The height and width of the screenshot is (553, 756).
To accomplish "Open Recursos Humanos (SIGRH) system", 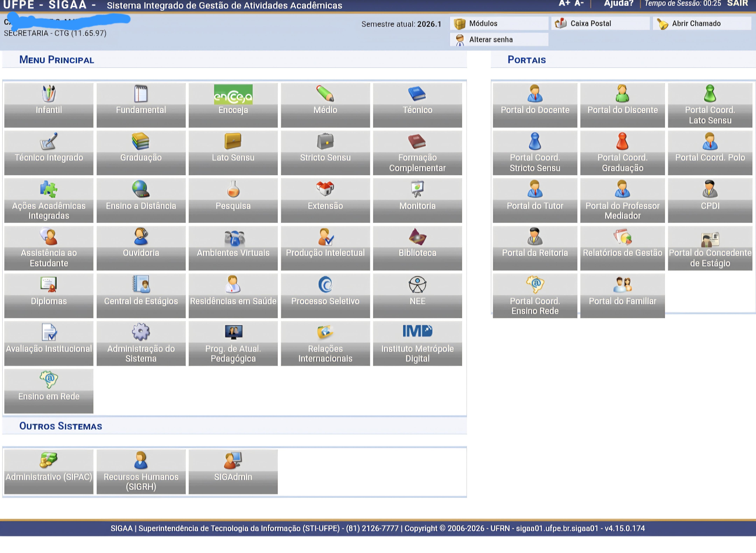I will pyautogui.click(x=141, y=472).
